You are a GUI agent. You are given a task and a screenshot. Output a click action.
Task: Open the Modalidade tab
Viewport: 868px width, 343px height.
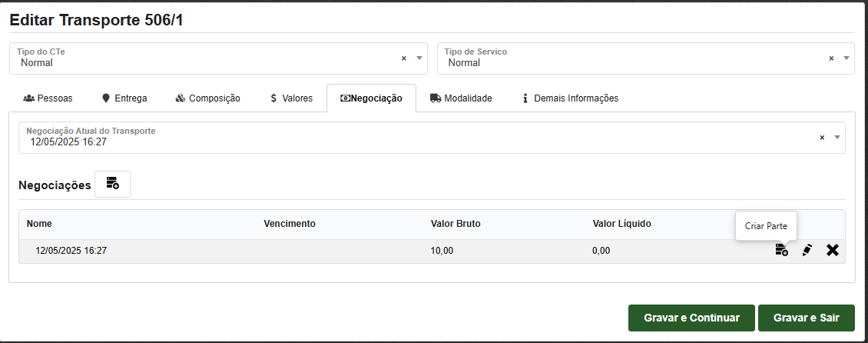click(x=461, y=98)
